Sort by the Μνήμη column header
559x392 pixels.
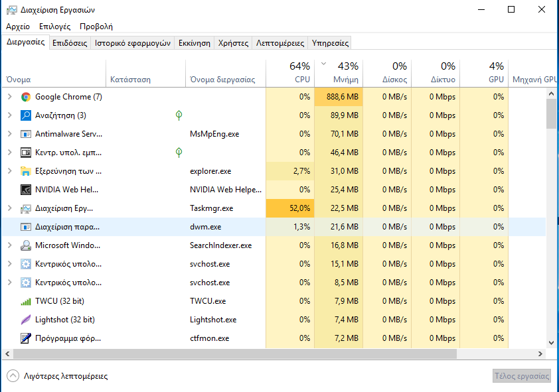pyautogui.click(x=339, y=73)
